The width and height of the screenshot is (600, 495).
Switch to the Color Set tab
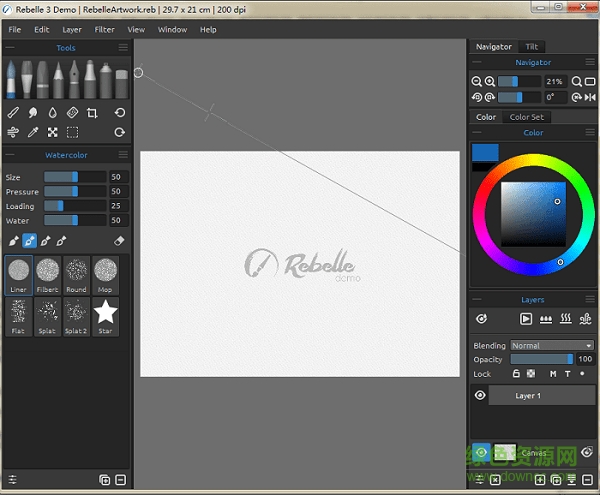(x=527, y=117)
